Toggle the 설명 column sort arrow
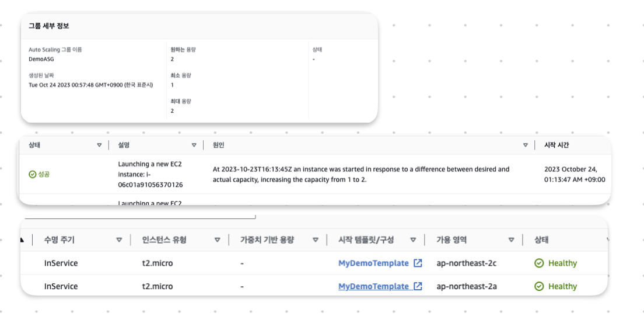The image size is (644, 316). pyautogui.click(x=194, y=145)
